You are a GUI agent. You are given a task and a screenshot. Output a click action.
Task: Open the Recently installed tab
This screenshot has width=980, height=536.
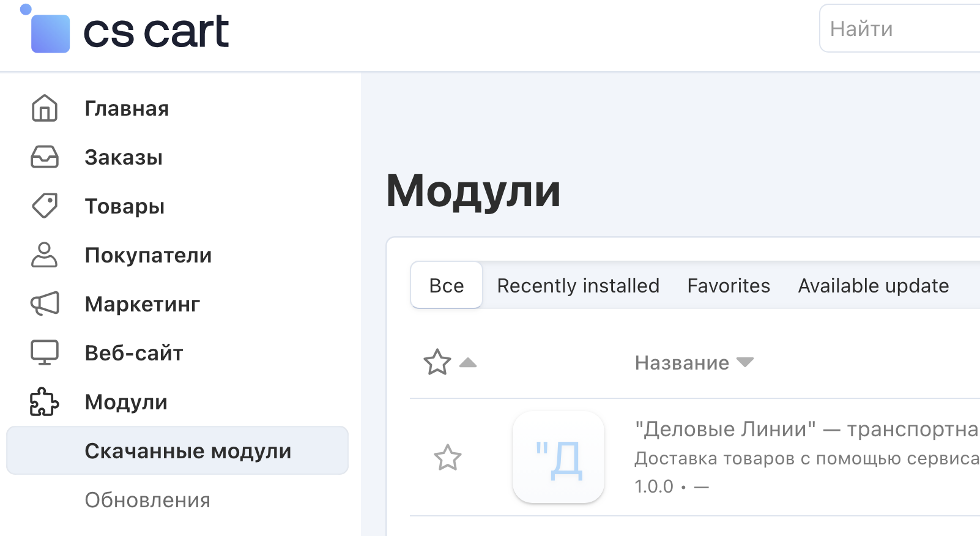point(578,286)
